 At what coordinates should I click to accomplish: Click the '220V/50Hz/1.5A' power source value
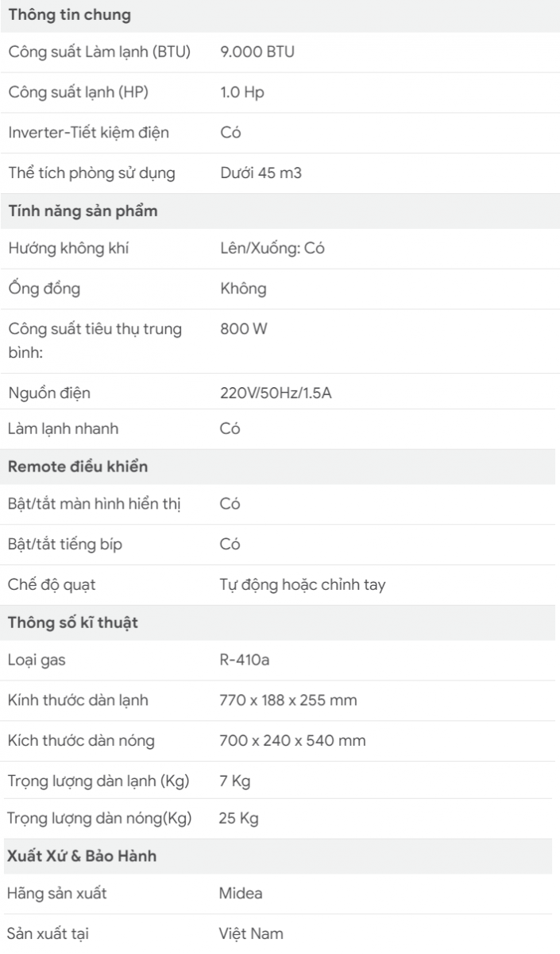point(276,393)
